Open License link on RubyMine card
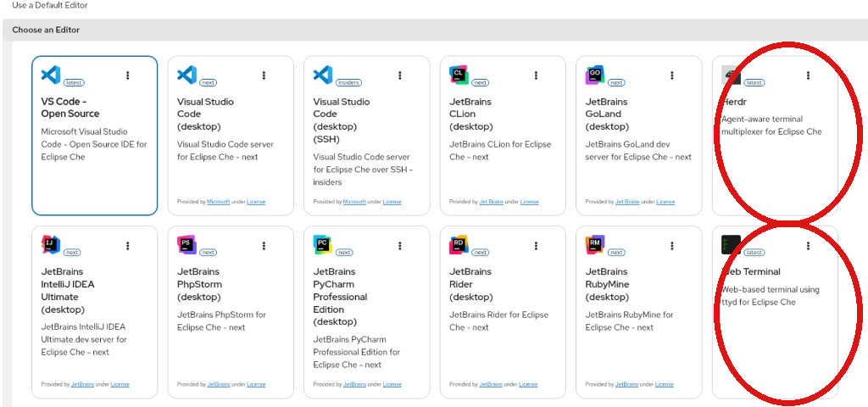This screenshot has width=868, height=407. pos(665,384)
